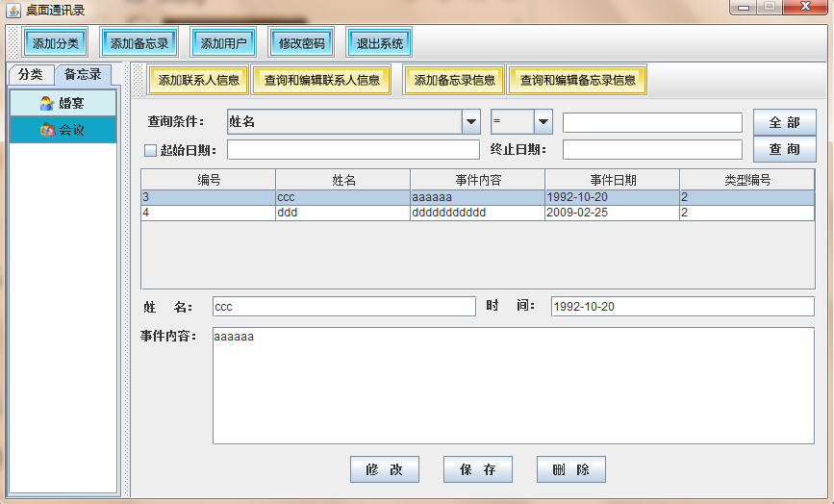834x504 pixels.
Task: Click the 修改 button
Action: [385, 469]
